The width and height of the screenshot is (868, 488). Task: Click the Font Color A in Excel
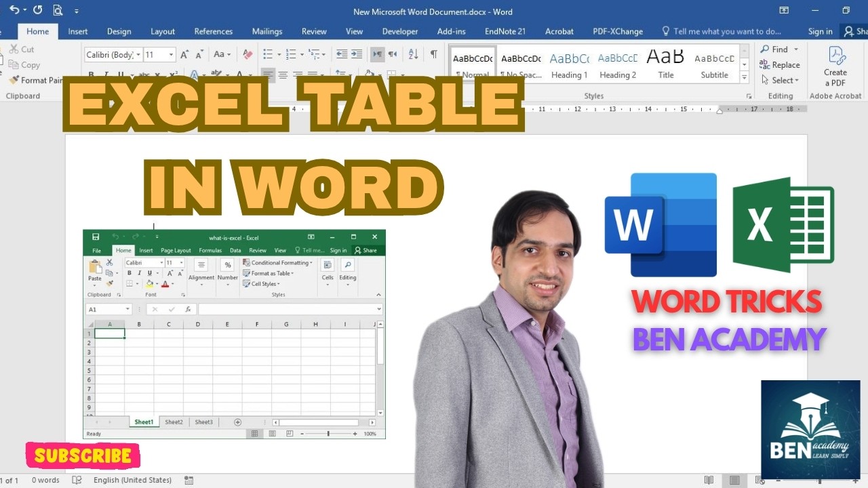pyautogui.click(x=165, y=284)
